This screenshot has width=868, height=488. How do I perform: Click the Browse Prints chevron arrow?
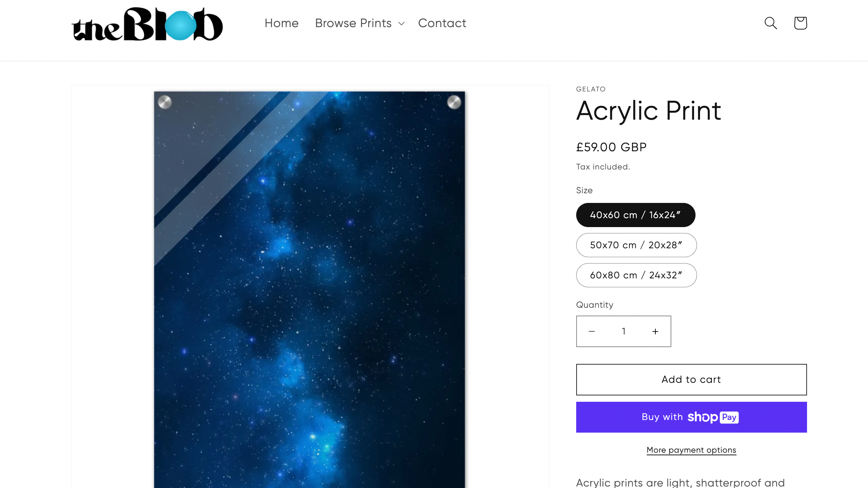click(x=401, y=24)
